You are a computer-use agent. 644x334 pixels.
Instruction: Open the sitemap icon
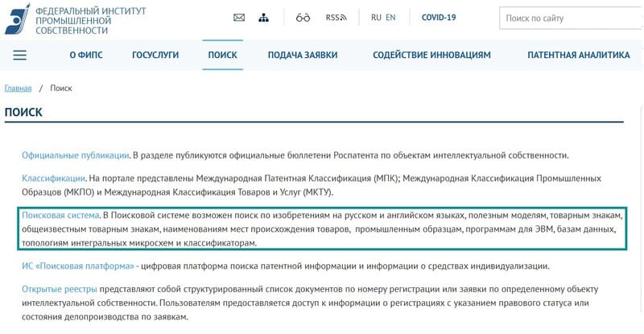click(x=264, y=18)
